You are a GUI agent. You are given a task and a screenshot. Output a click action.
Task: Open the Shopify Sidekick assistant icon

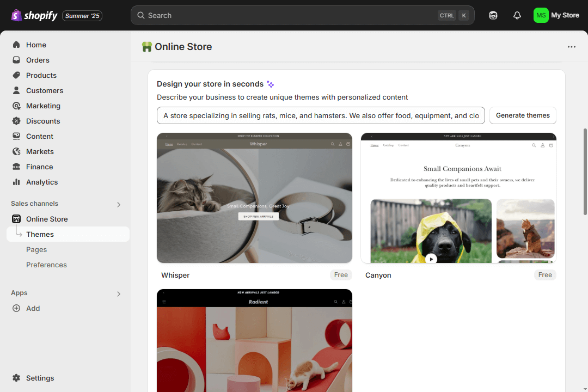point(493,15)
